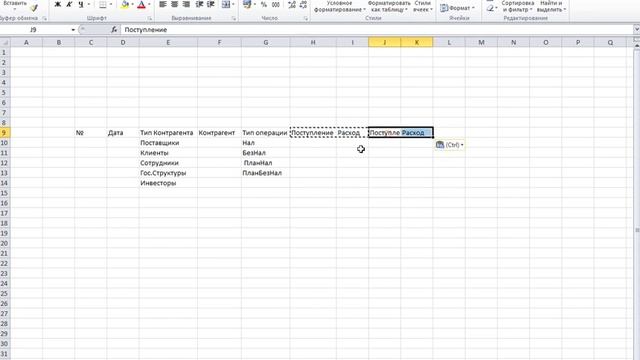Viewport: 640px width, 360px height.
Task: Select cell containing Дата
Action: tap(123, 133)
